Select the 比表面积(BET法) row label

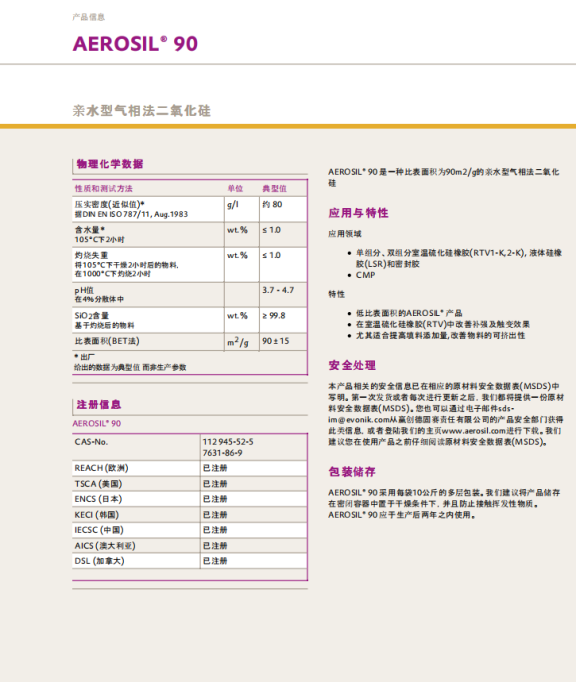click(x=107, y=341)
